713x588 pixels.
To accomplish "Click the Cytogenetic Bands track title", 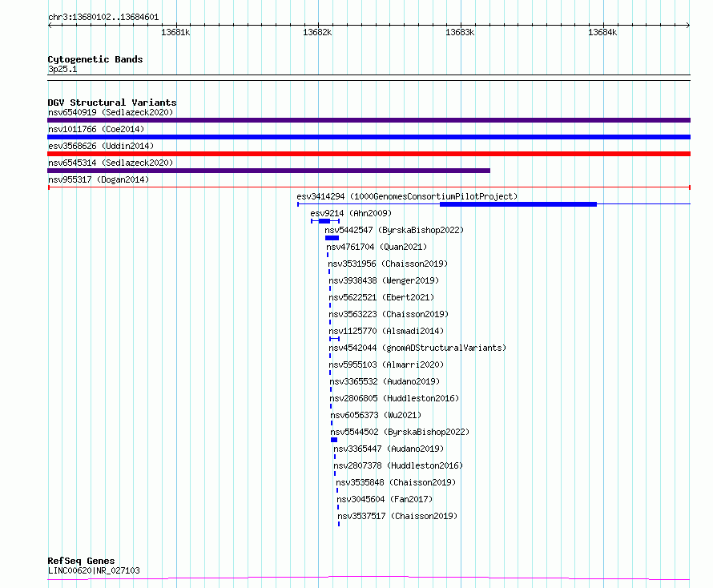I will point(95,59).
